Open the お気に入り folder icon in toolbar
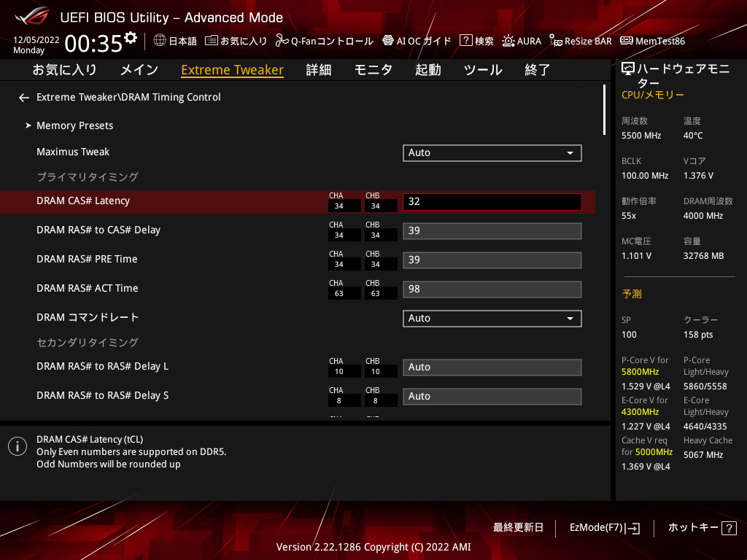The width and height of the screenshot is (747, 560). [212, 41]
